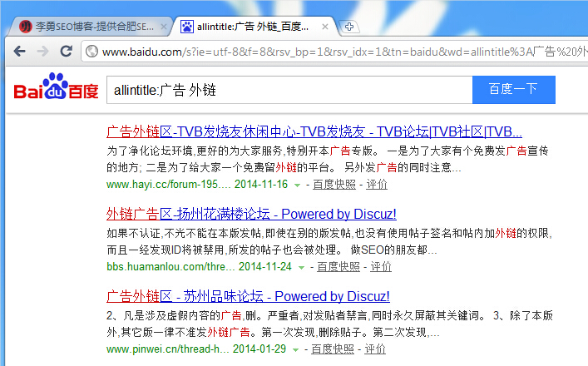Click the paw favicon on the Baidu tab

187,27
